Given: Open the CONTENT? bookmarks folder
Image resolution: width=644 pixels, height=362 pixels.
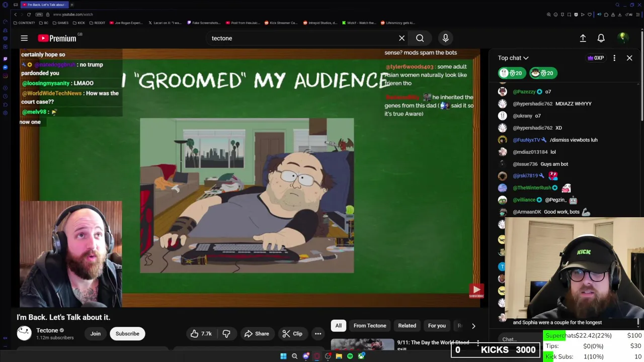Looking at the screenshot, I should 25,23.
